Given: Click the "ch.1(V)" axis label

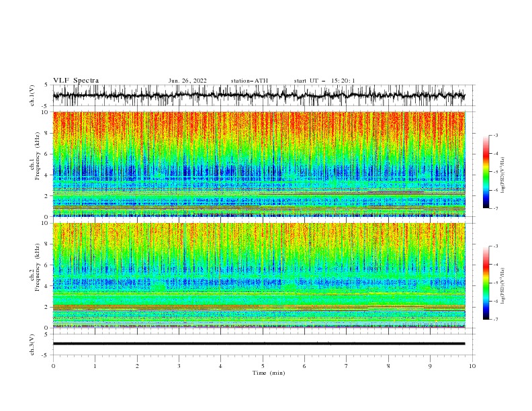Looking at the screenshot, I should click(x=32, y=95).
